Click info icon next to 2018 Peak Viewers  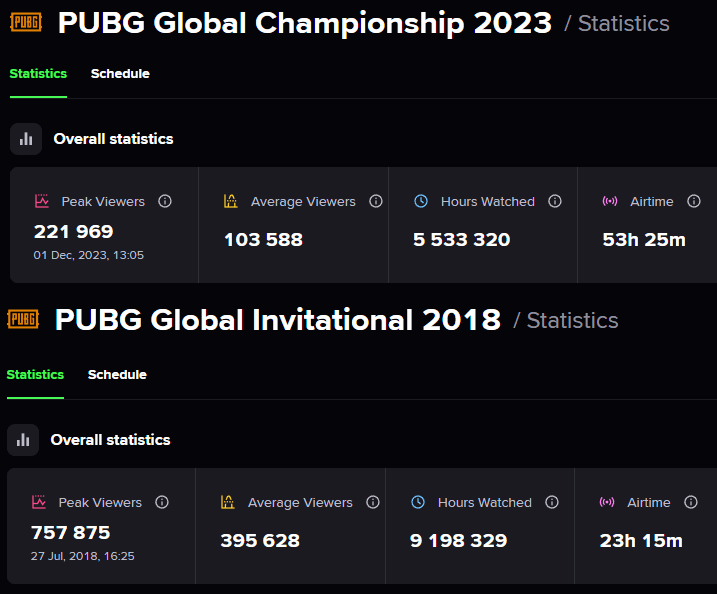(x=162, y=502)
